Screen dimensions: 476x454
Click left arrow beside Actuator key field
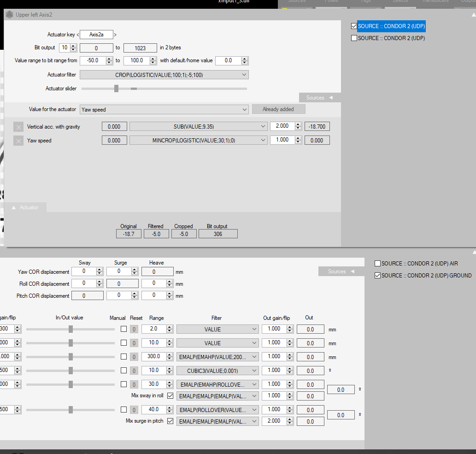pyautogui.click(x=78, y=35)
